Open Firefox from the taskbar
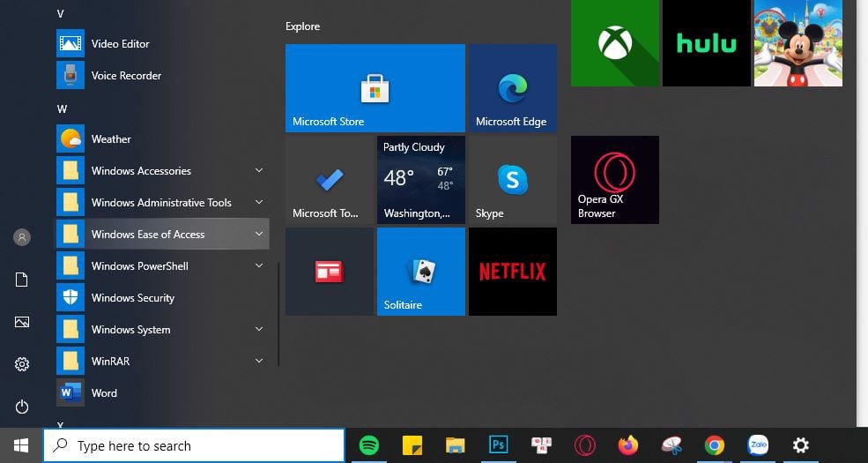Image resolution: width=868 pixels, height=463 pixels. click(627, 445)
